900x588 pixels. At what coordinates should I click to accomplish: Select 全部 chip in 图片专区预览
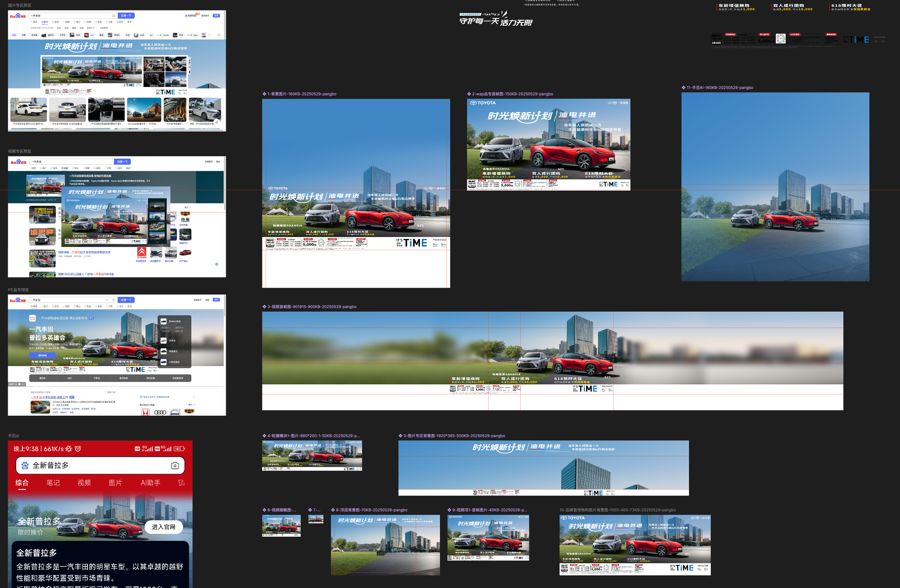tap(14, 35)
